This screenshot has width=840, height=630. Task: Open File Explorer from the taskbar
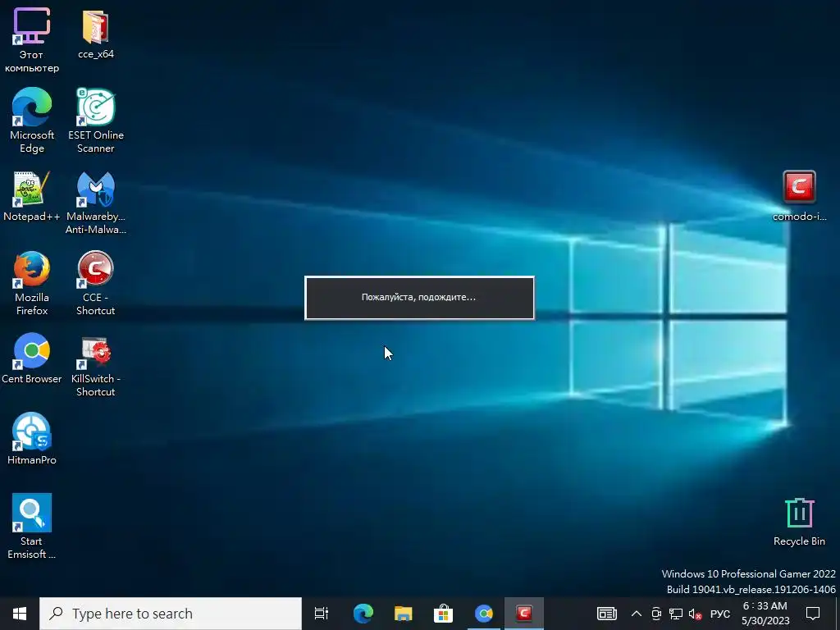(404, 614)
